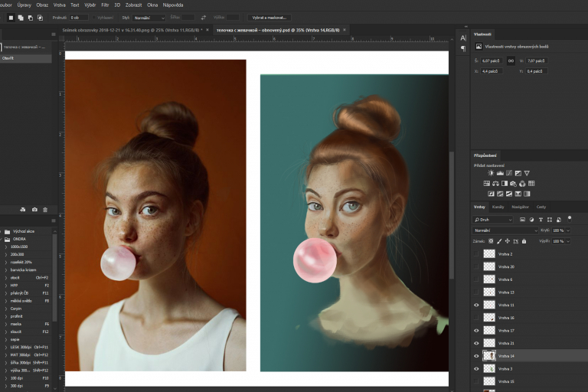The height and width of the screenshot is (392, 588).
Task: Open the Styl dropdown set to Normální
Action: click(149, 17)
